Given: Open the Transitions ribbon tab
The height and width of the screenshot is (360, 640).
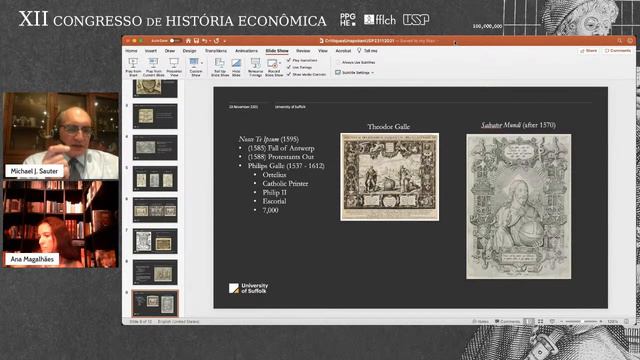Looking at the screenshot, I should 216,51.
